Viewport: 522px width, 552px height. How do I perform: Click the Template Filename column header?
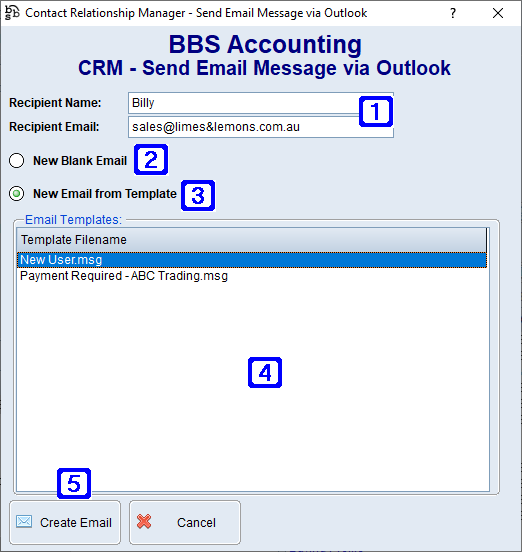click(252, 240)
